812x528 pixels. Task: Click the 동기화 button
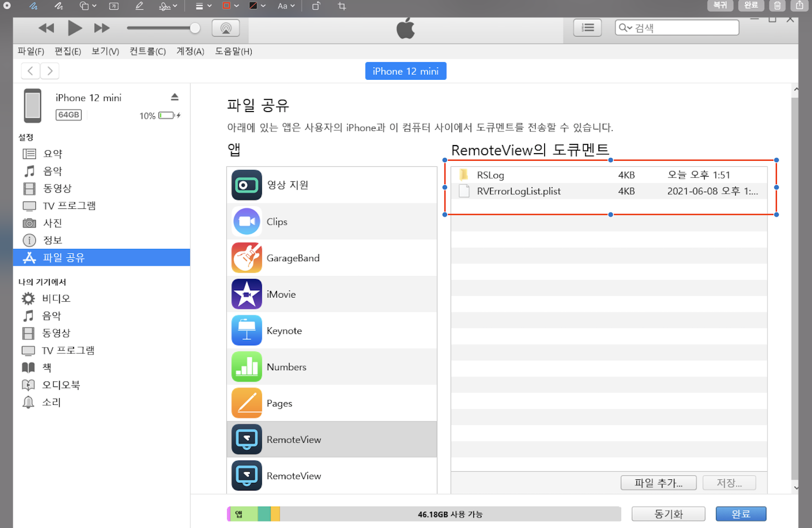coord(668,514)
